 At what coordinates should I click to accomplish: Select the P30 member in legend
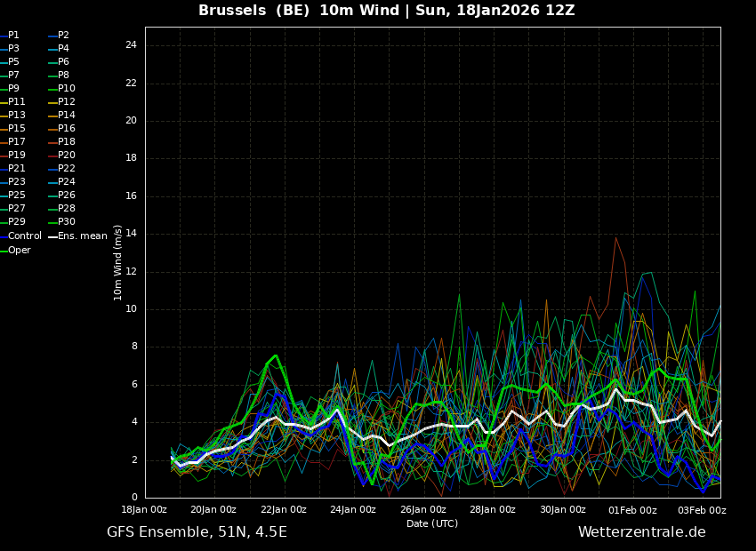(66, 222)
